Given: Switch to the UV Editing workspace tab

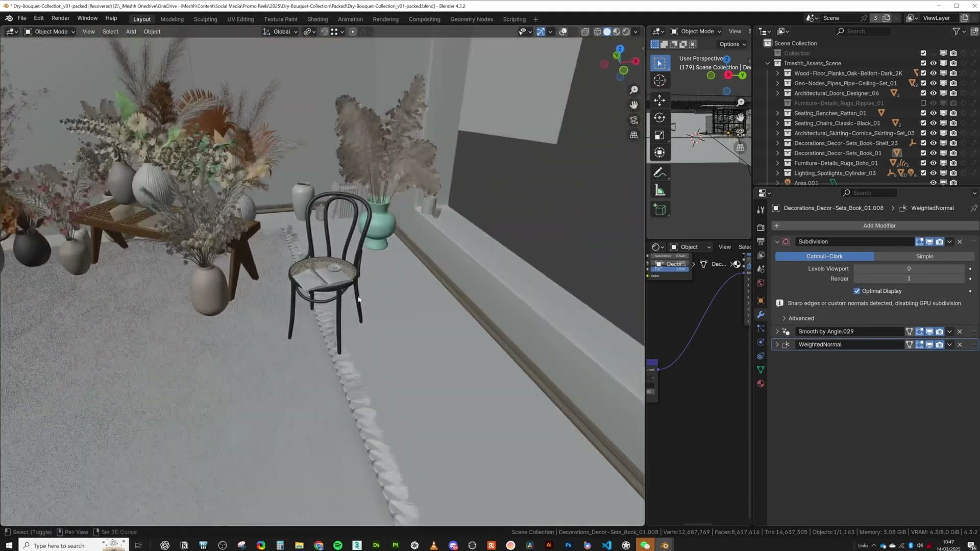Looking at the screenshot, I should pyautogui.click(x=240, y=19).
